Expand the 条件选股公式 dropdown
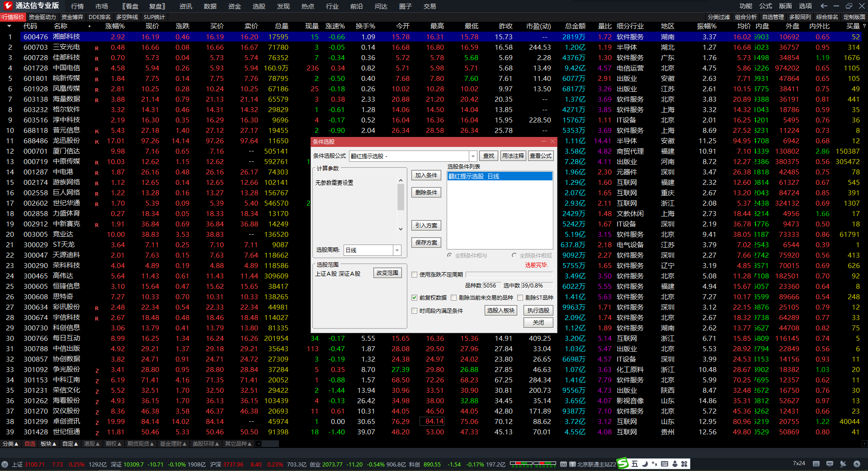Viewport: 868px width, 471px height. (x=473, y=156)
